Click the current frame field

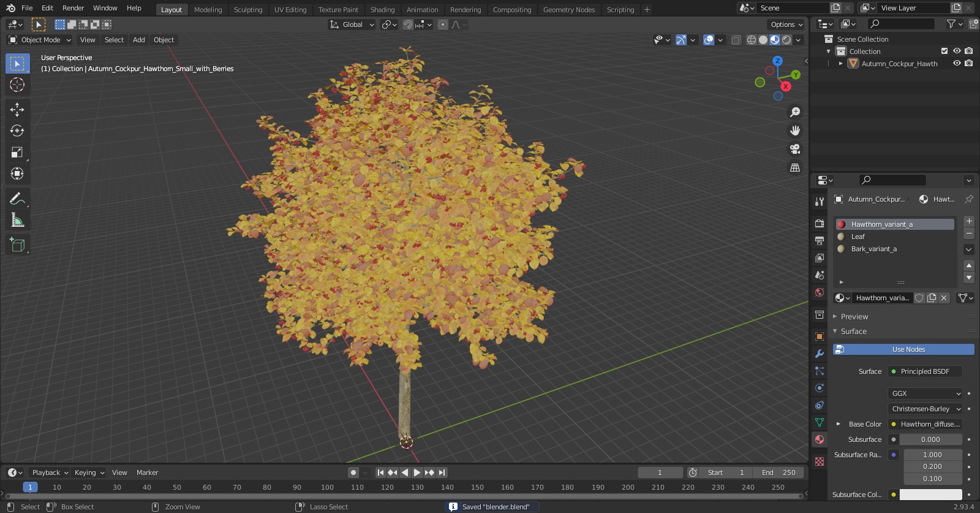point(660,473)
